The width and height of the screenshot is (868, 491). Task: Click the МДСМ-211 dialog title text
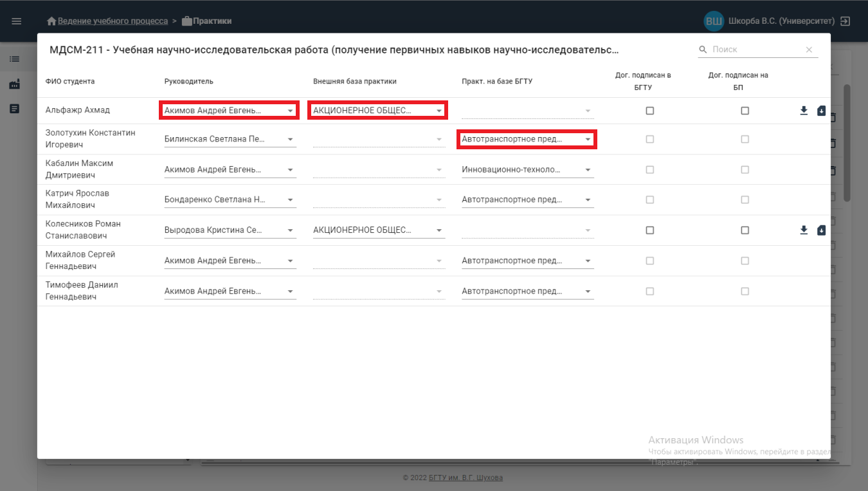tap(334, 50)
